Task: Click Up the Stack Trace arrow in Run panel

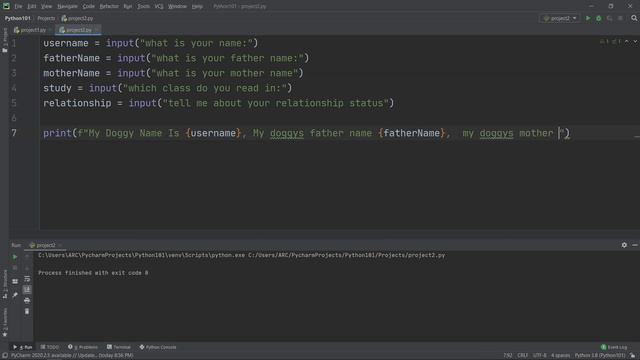Action: (x=27, y=257)
